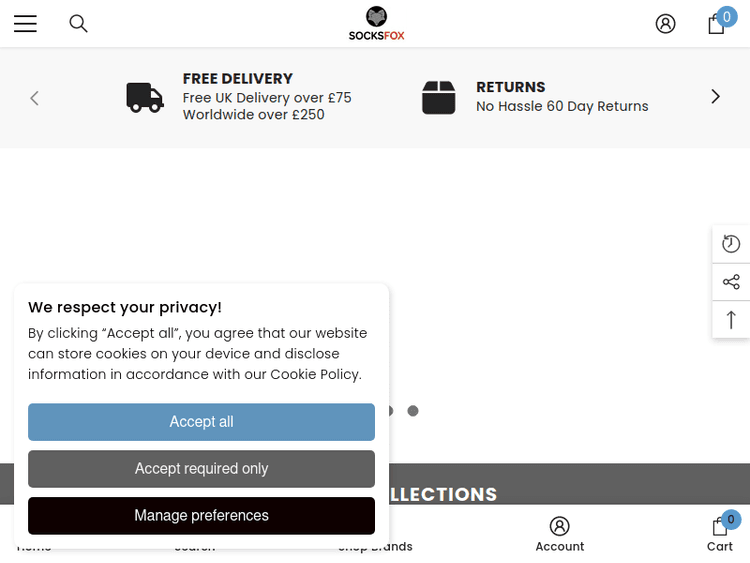Click the Returns box icon
Viewport: 750px width, 563px height.
pos(439,97)
